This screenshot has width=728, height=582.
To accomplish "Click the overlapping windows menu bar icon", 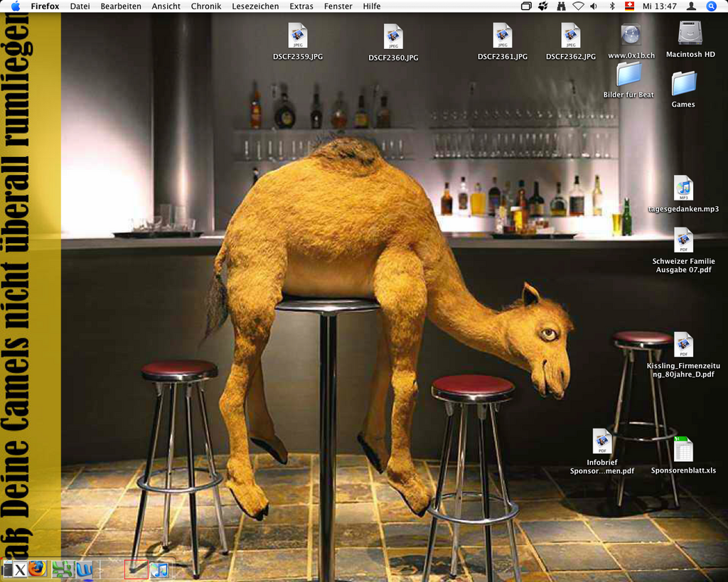I will click(x=526, y=6).
